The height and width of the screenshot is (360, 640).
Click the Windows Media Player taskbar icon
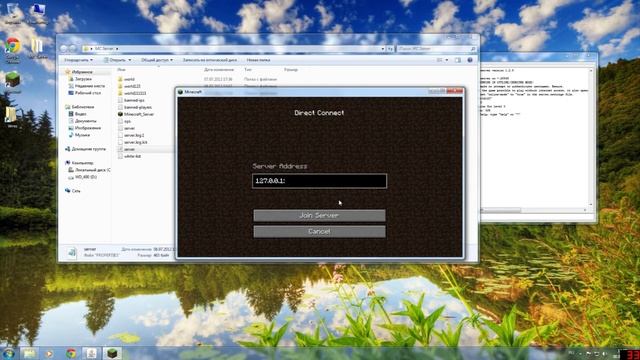[x=49, y=353]
